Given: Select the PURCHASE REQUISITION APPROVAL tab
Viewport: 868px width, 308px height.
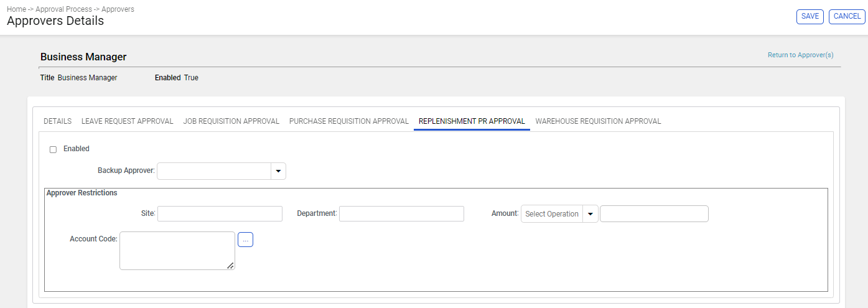Looking at the screenshot, I should click(x=349, y=121).
